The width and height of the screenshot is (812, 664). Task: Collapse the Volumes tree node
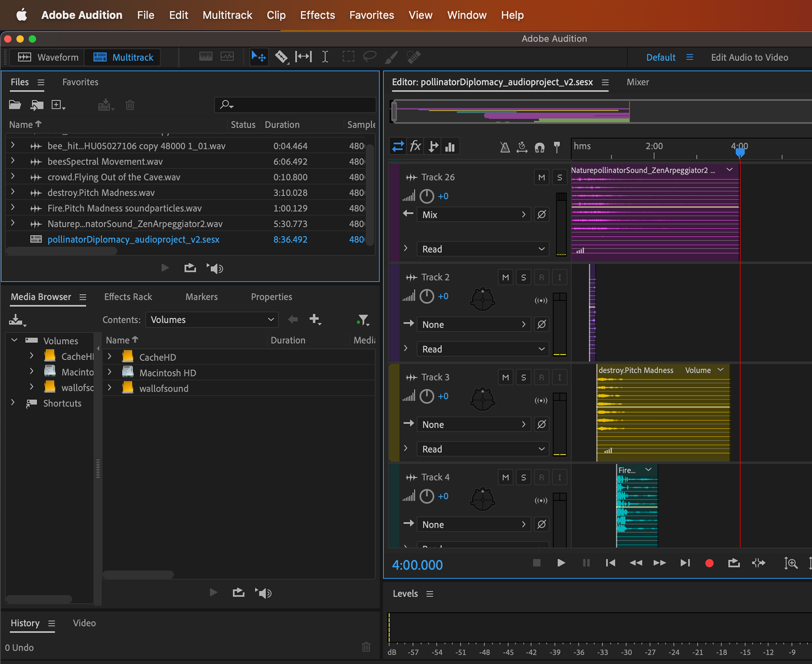pyautogui.click(x=14, y=340)
